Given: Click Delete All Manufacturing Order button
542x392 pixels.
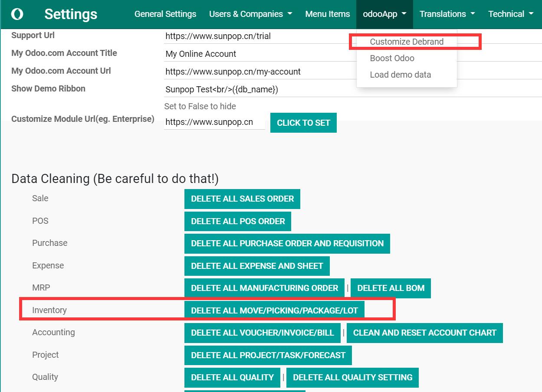Looking at the screenshot, I should point(264,288).
